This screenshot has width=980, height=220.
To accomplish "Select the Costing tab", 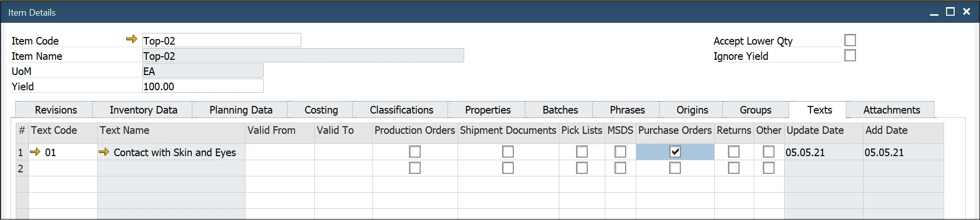I will pyautogui.click(x=321, y=110).
